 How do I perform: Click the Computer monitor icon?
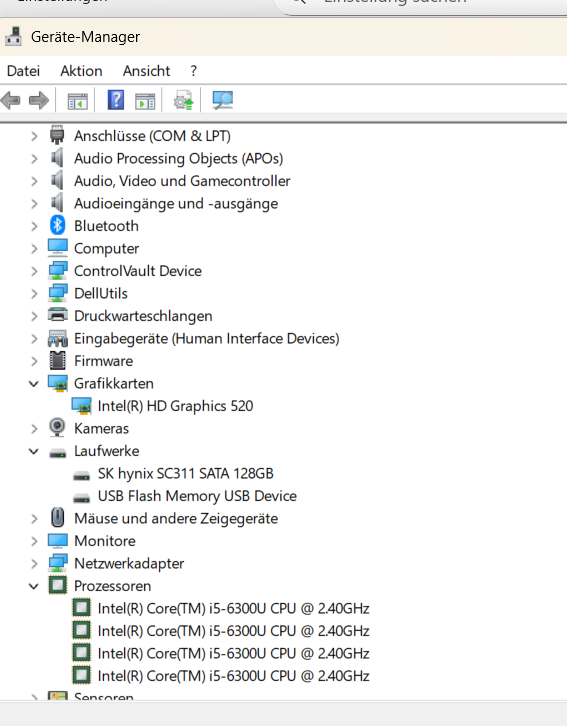pyautogui.click(x=57, y=248)
